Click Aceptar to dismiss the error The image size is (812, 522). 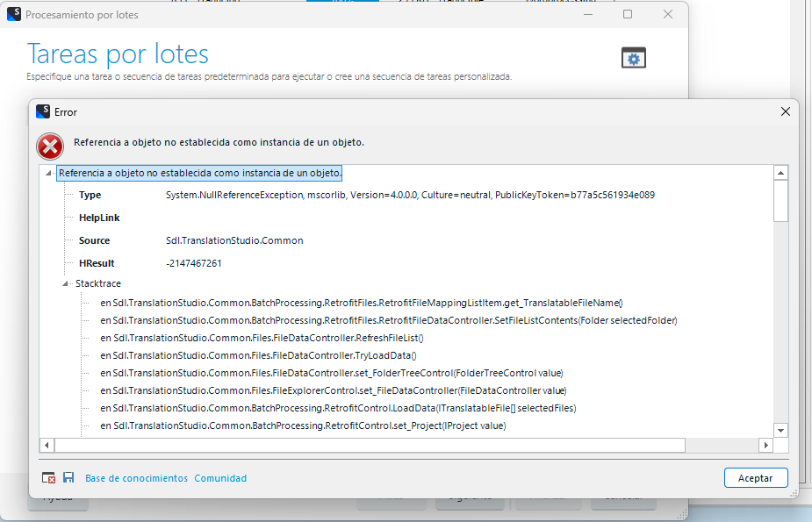point(756,478)
